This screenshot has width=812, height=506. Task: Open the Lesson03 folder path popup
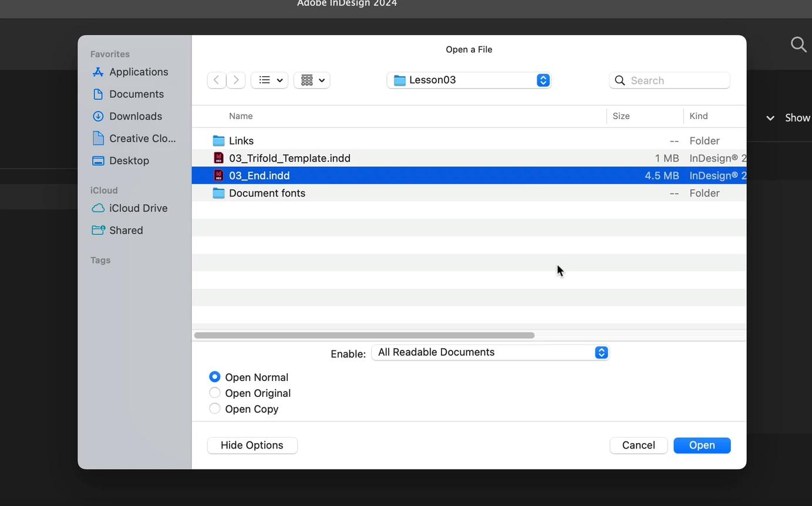(469, 80)
